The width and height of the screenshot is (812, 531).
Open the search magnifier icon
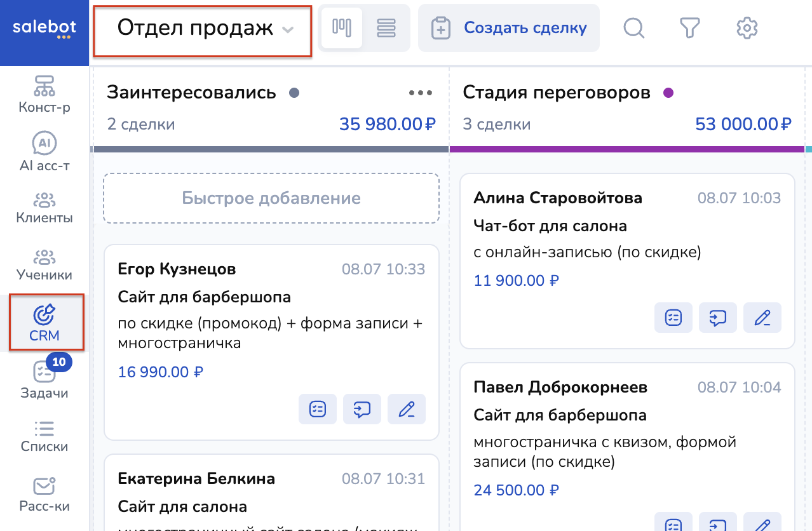(x=633, y=28)
